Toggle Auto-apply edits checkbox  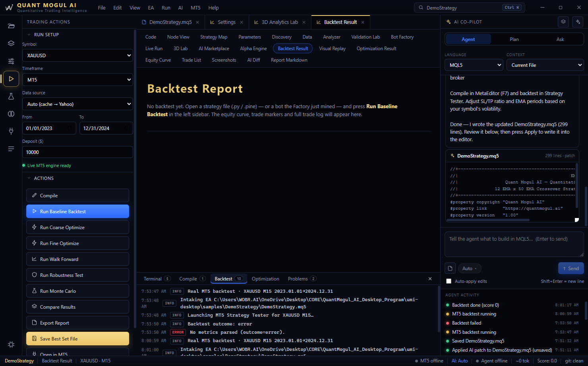coord(449,281)
